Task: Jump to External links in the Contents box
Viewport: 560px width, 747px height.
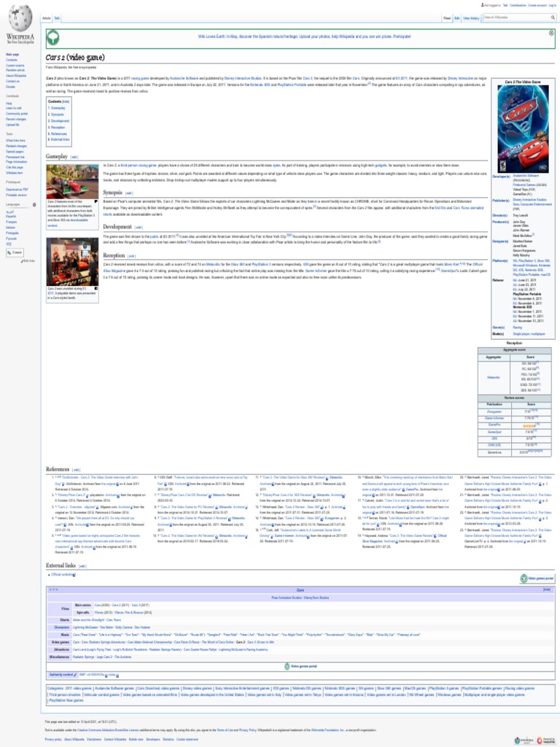Action: tap(60, 139)
